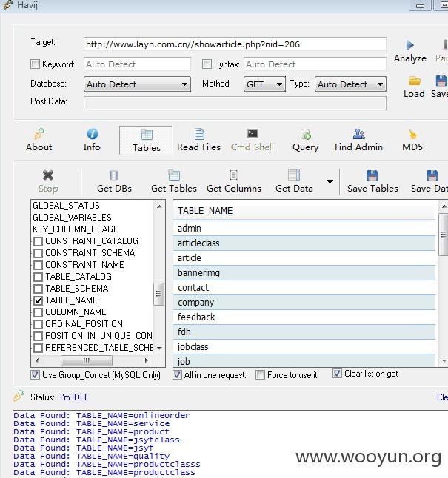Check the ORDINAL_POSITION column checkbox

pyautogui.click(x=38, y=324)
